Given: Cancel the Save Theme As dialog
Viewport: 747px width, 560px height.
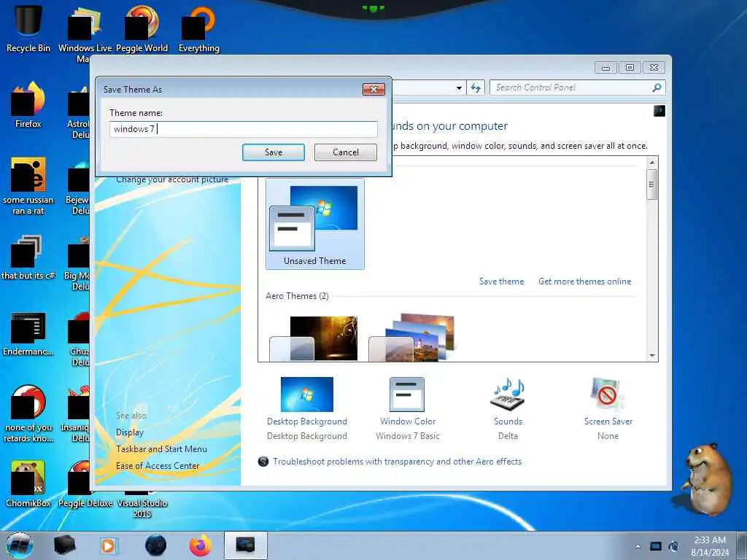Looking at the screenshot, I should coord(345,152).
